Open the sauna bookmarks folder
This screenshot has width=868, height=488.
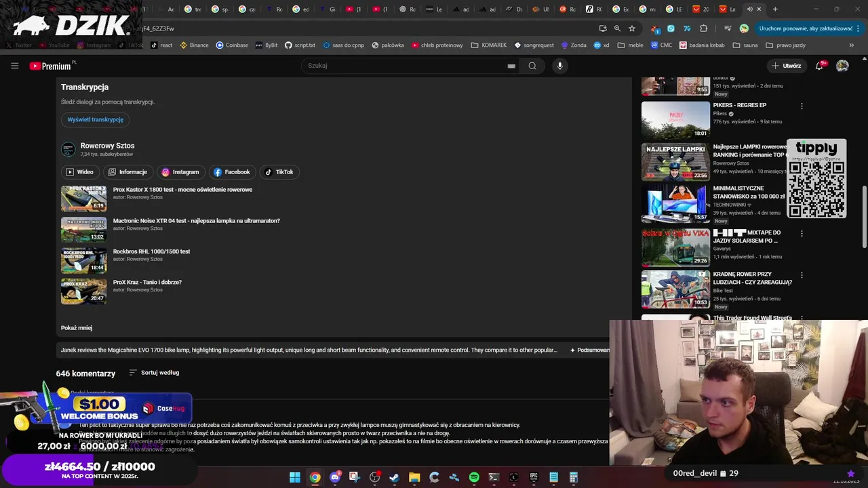(744, 45)
